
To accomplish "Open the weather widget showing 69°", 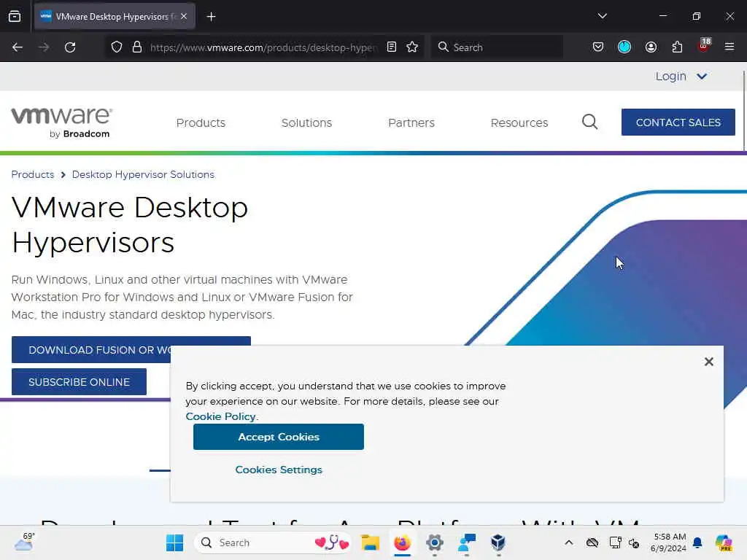I will [x=24, y=542].
